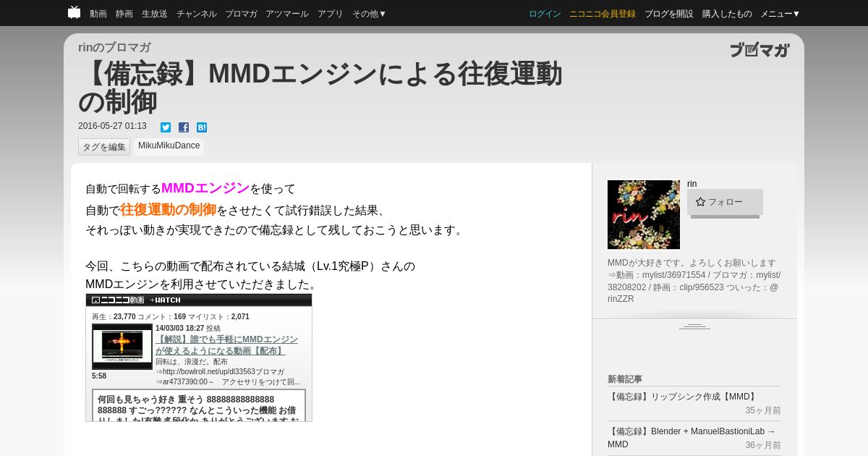Click the video duration 5:58
Viewport: 868px width, 456px height.
click(x=99, y=376)
